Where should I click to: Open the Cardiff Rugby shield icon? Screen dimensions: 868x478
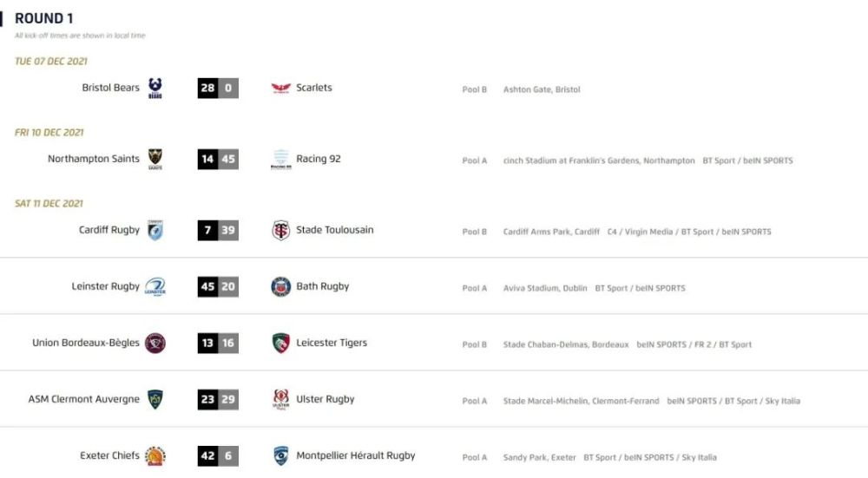(x=155, y=230)
